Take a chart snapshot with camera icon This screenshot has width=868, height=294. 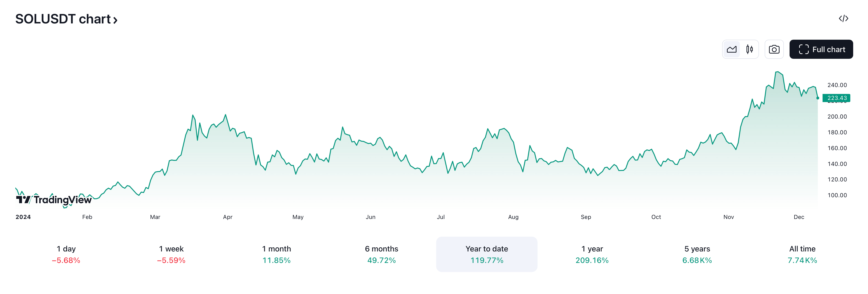[x=774, y=49]
